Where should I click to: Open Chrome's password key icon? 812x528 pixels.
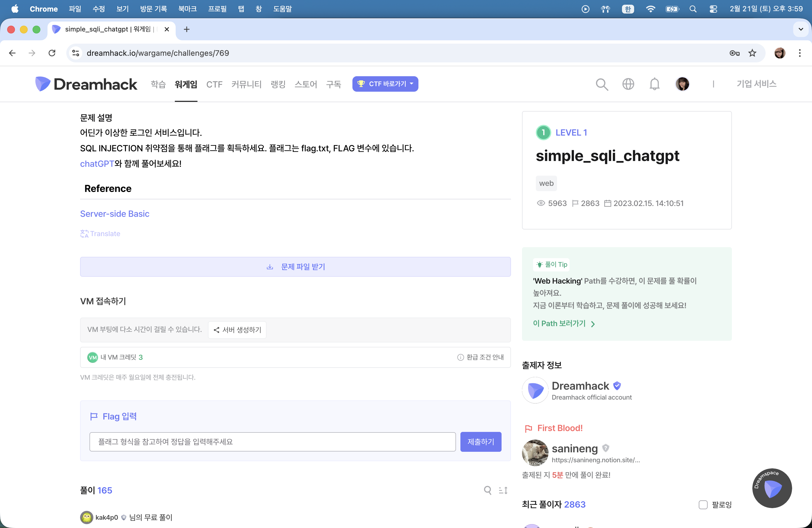(734, 53)
